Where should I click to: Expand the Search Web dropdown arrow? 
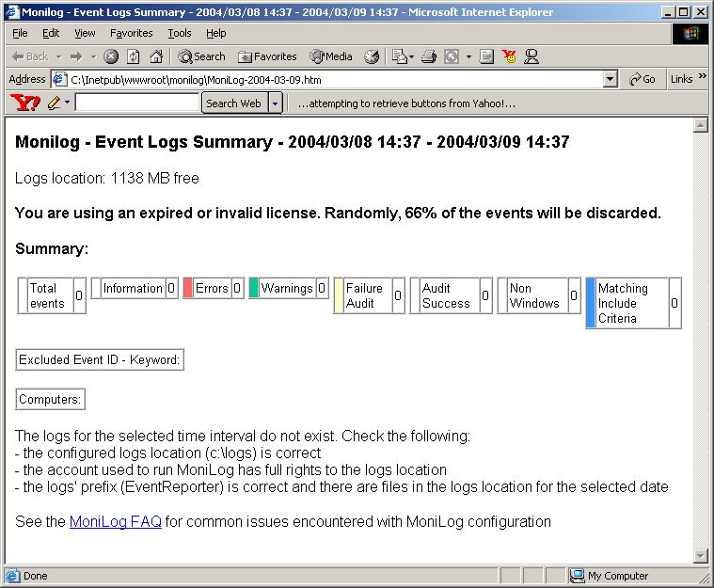coord(276,103)
